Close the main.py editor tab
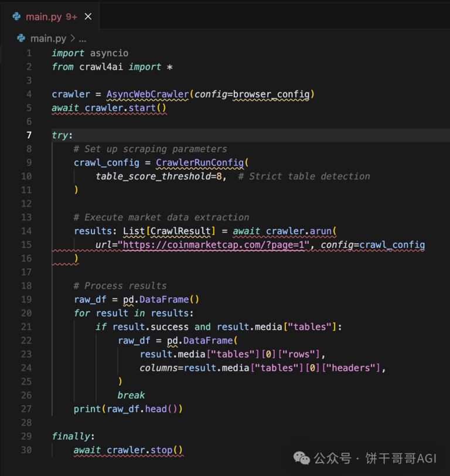Viewport: 450px width, 476px height. [x=88, y=16]
